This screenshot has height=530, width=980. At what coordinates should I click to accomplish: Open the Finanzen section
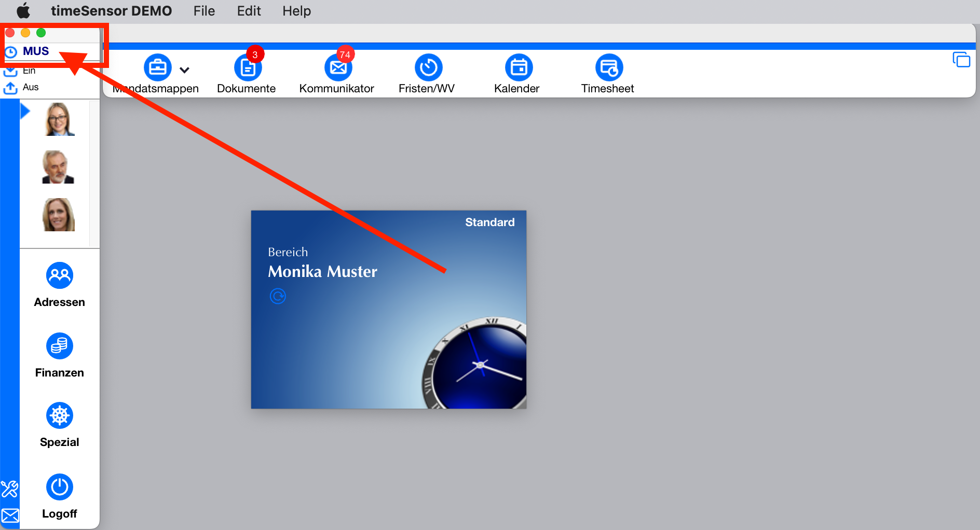click(x=60, y=356)
